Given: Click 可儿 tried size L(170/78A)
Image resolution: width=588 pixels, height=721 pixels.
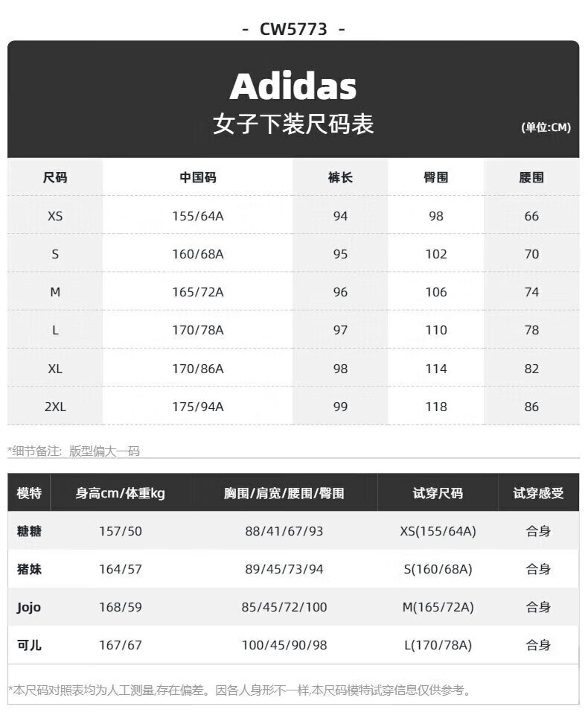Looking at the screenshot, I should [438, 645].
